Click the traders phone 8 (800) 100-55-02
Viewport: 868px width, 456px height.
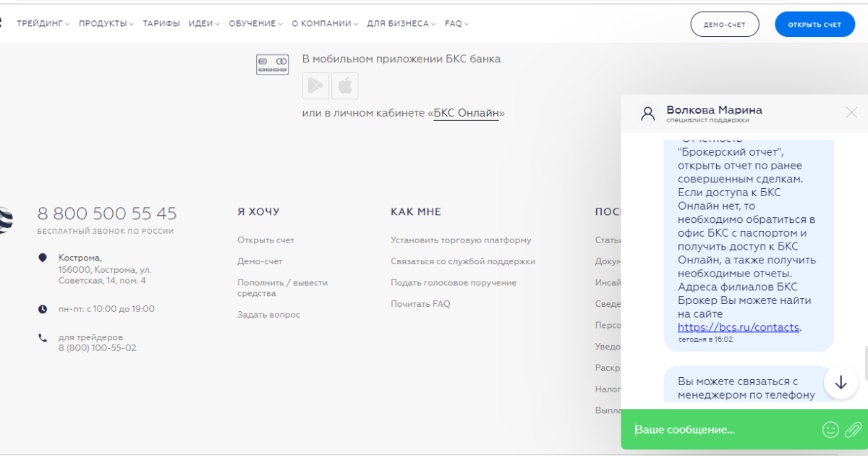coord(98,348)
